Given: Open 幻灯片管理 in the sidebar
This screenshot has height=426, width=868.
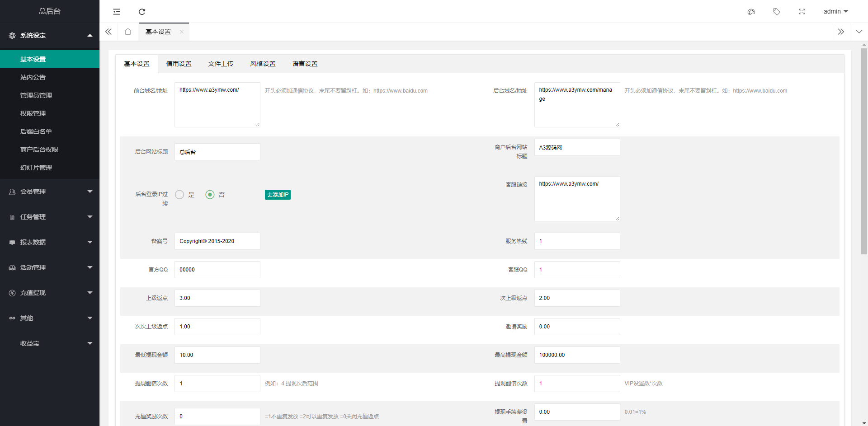Looking at the screenshot, I should point(50,168).
